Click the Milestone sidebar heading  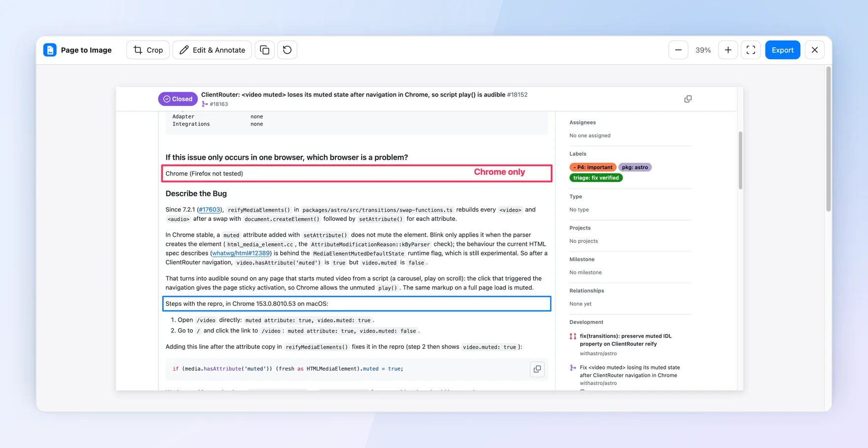point(582,260)
